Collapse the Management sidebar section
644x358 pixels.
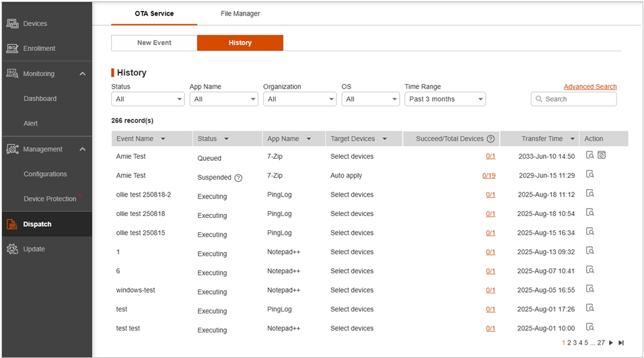pos(82,149)
